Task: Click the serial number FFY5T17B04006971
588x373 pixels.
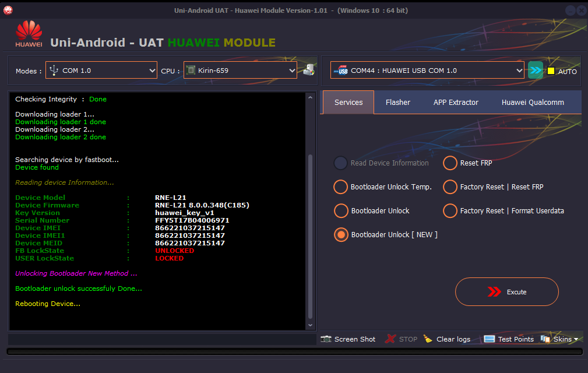Action: (x=192, y=220)
